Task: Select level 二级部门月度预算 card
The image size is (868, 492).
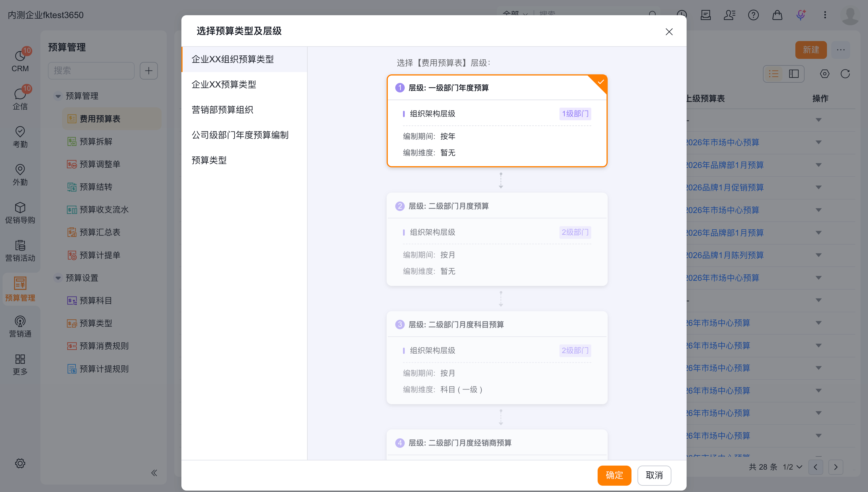Action: pyautogui.click(x=497, y=239)
